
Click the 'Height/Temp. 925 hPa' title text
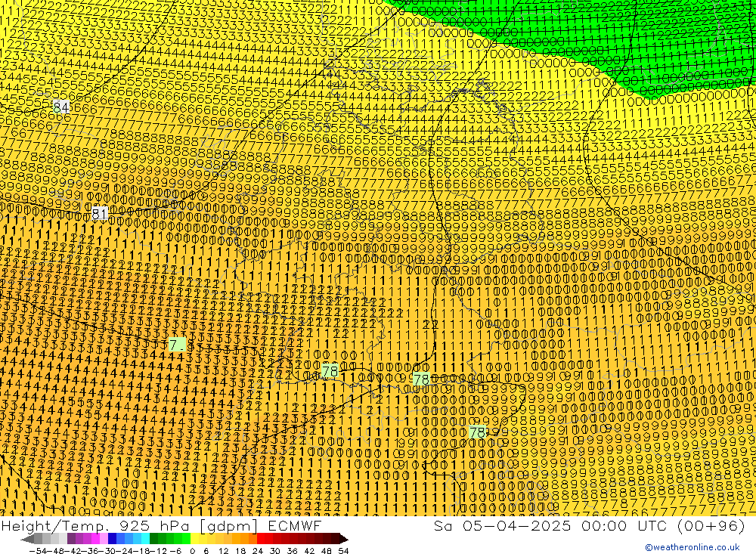[96, 525]
